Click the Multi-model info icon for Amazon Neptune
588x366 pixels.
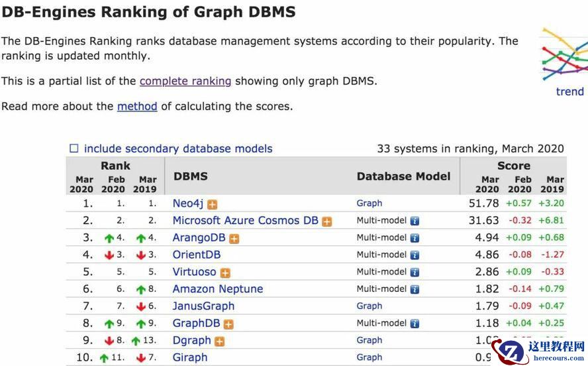click(415, 290)
